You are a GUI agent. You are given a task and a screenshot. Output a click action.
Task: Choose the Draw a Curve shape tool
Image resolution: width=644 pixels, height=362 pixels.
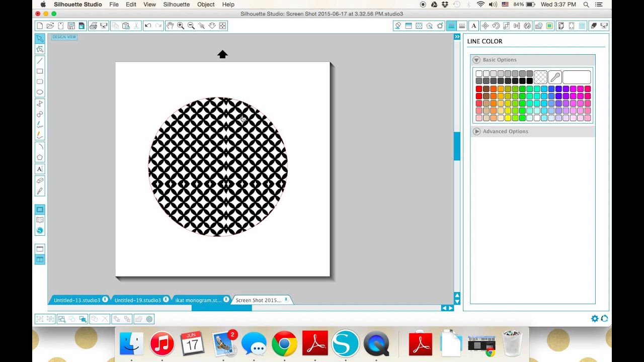[x=40, y=114]
